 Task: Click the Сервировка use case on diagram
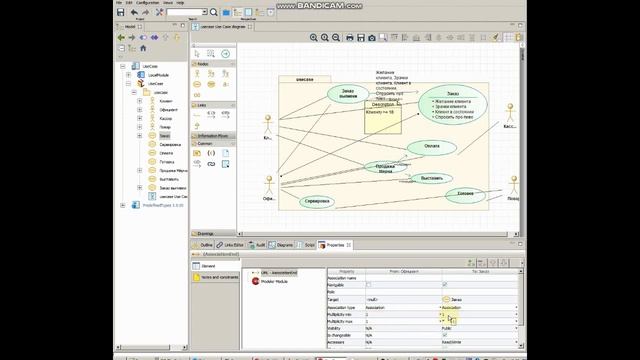(x=317, y=202)
